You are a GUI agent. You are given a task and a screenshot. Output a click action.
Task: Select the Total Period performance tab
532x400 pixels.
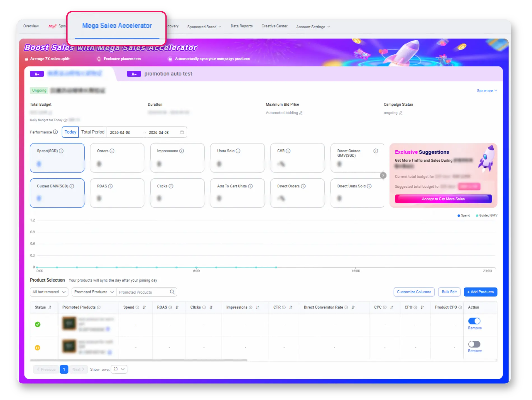(93, 132)
